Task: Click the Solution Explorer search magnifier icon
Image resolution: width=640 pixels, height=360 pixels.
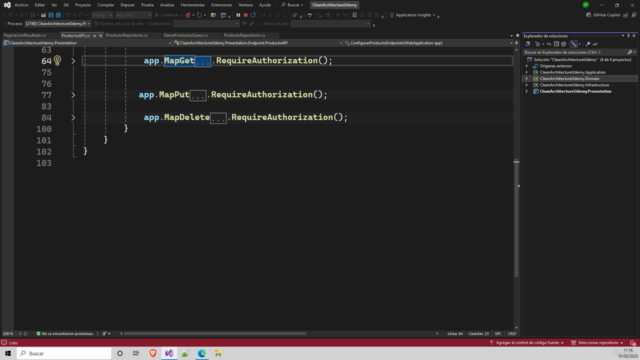Action: (630, 52)
